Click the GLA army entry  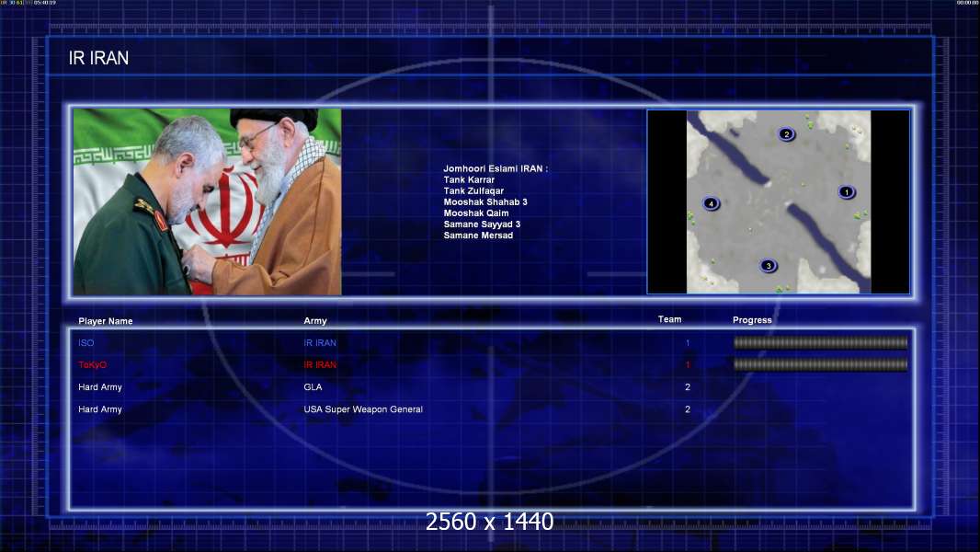coord(313,387)
